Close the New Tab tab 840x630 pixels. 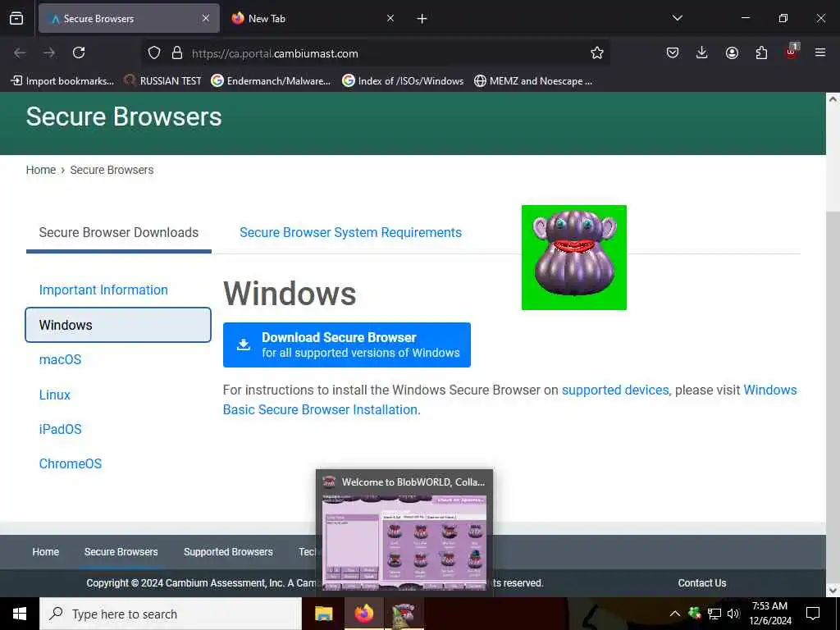pyautogui.click(x=390, y=18)
